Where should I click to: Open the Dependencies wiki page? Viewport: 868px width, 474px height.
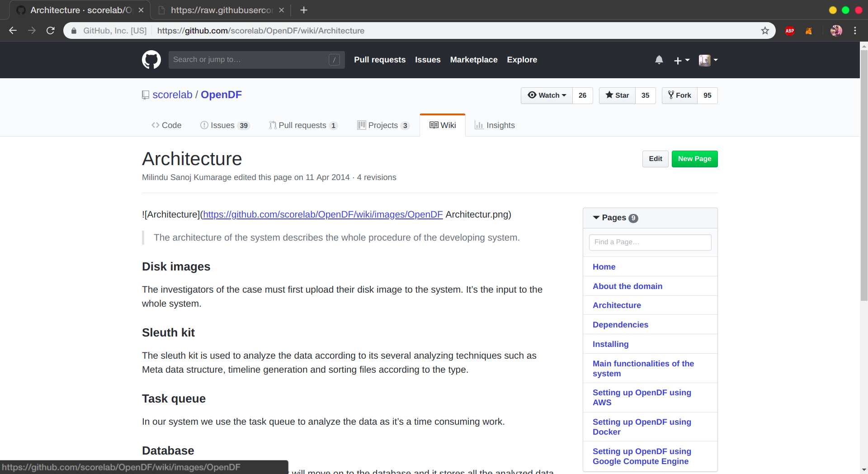620,325
